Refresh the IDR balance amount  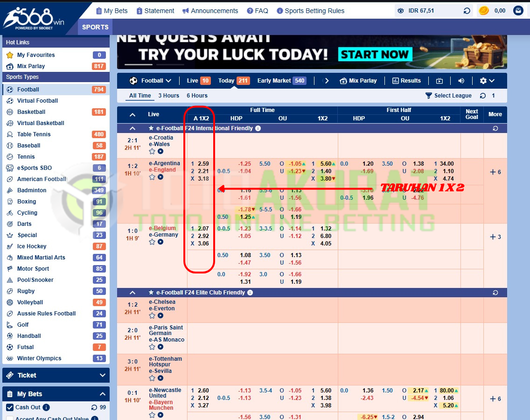coord(467,11)
